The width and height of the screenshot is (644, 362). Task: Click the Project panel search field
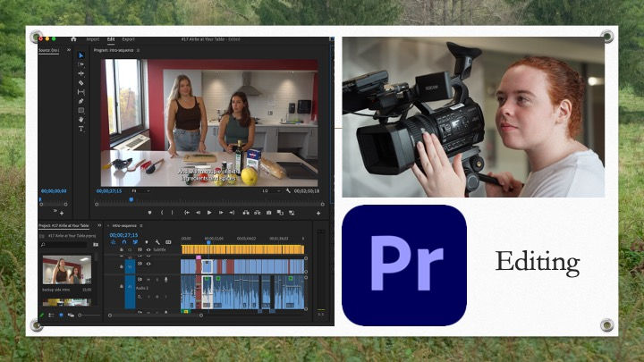64,245
